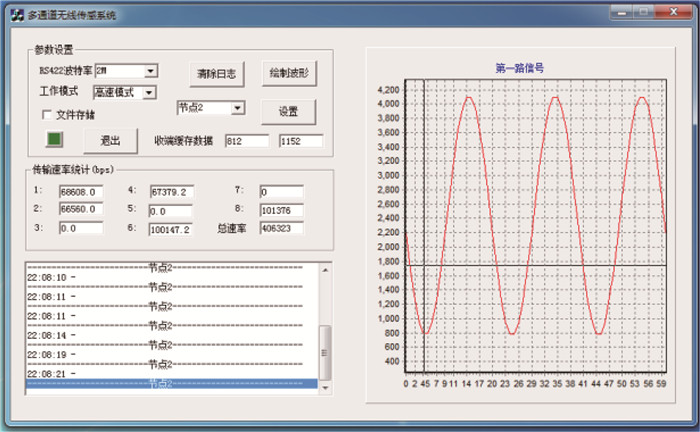Enable the 文件存储 checkbox

point(46,114)
